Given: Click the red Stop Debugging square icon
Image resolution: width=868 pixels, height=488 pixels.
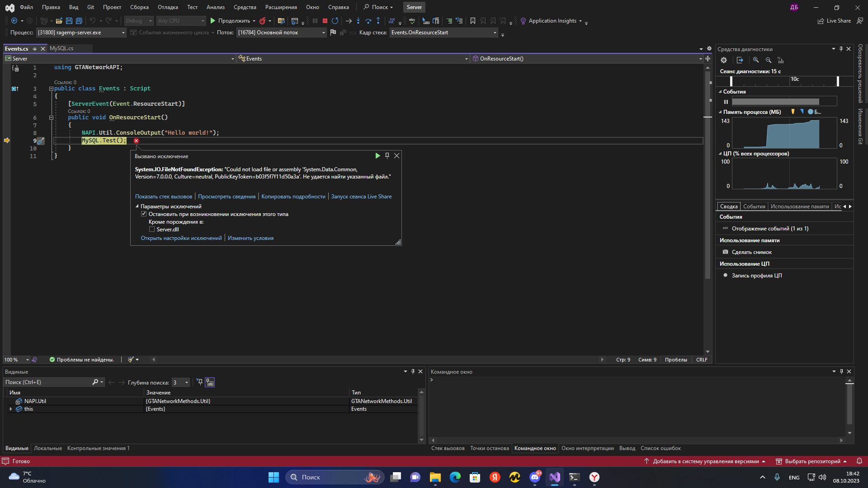Looking at the screenshot, I should click(x=325, y=21).
